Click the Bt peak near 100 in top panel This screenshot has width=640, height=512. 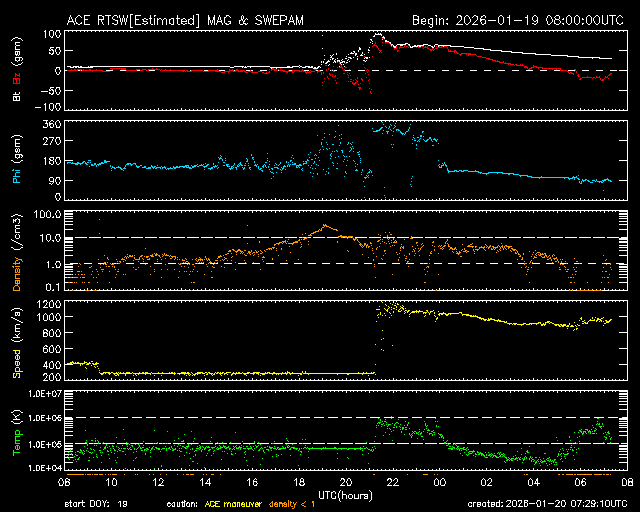[378, 35]
